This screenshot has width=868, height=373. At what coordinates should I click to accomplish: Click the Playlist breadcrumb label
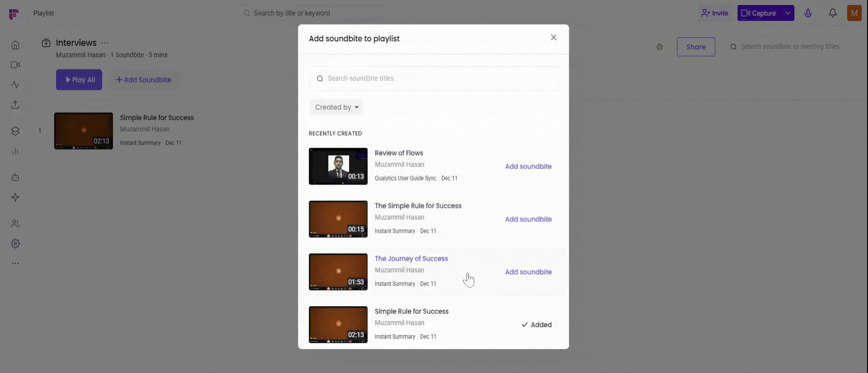(43, 13)
